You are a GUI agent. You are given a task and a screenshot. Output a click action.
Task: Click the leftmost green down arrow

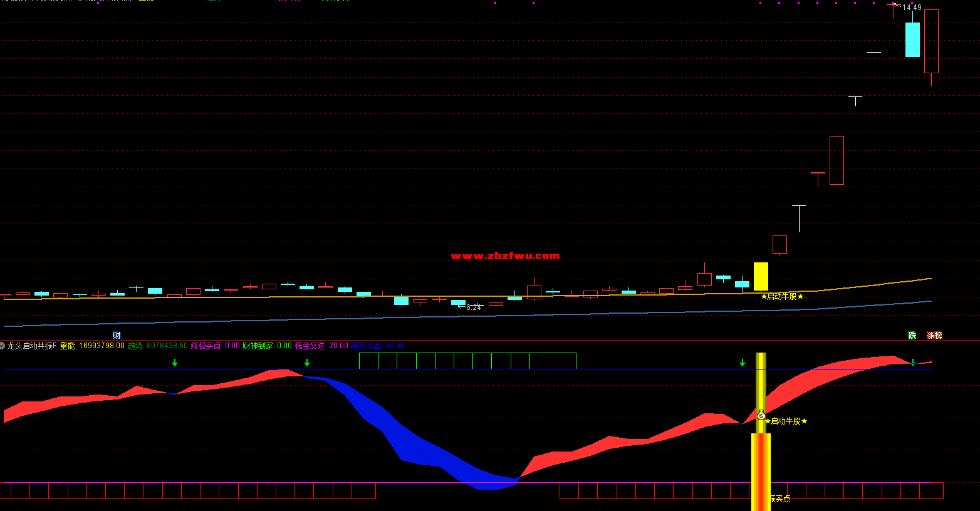(x=175, y=363)
